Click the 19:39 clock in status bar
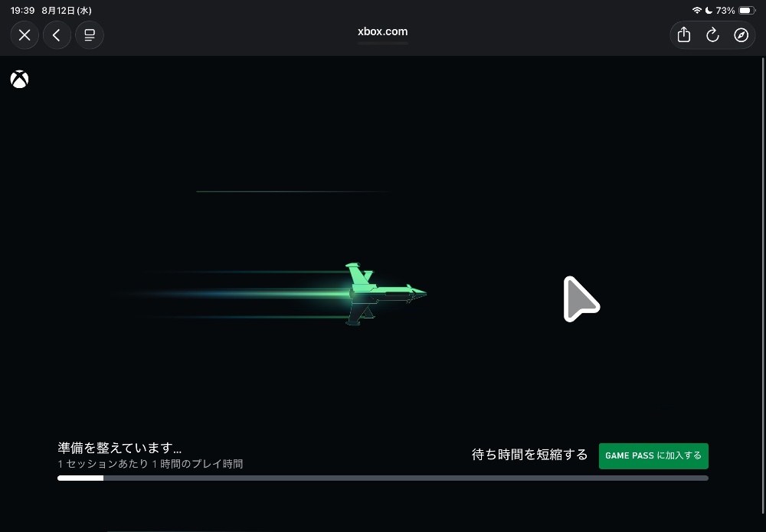The image size is (766, 532). 22,10
